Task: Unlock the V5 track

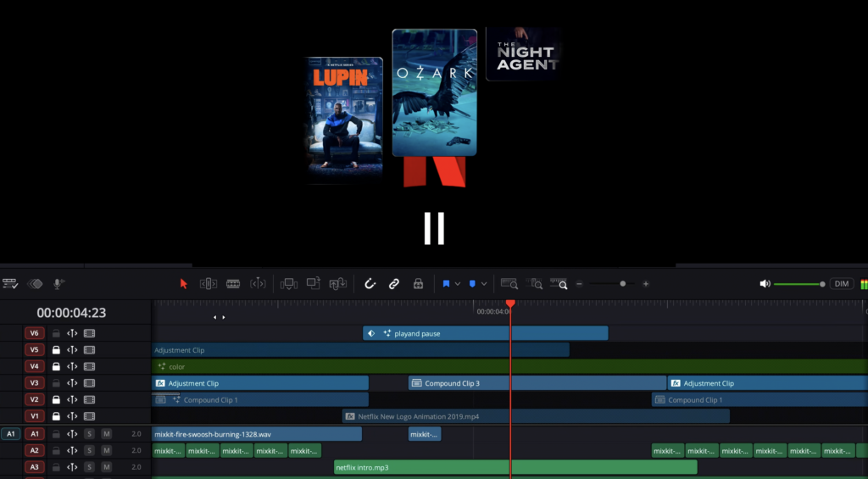Action: click(x=56, y=350)
